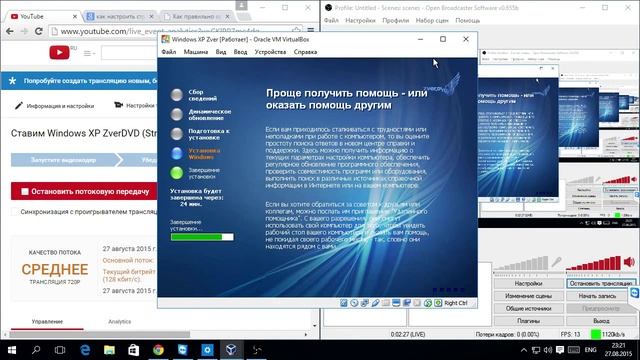Click the optical disc icon in VirtualBox status bar
Image resolution: width=640 pixels, height=360 pixels.
click(354, 303)
